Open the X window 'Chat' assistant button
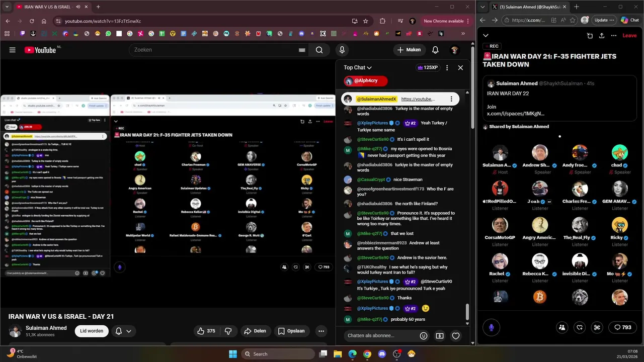 pos(630,20)
